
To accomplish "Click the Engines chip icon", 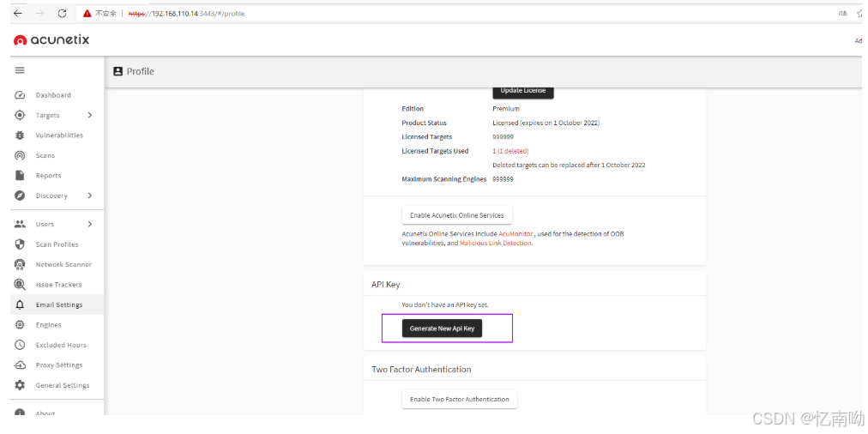I will click(x=20, y=325).
